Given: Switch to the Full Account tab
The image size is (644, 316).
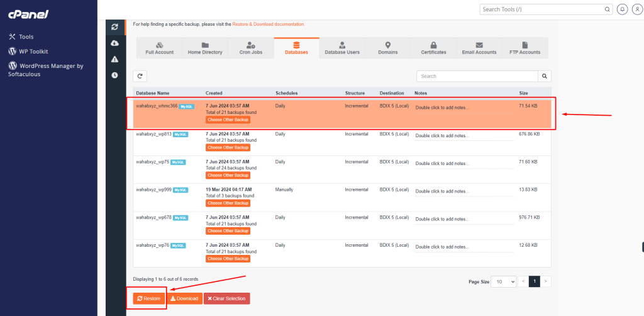Looking at the screenshot, I should [159, 48].
